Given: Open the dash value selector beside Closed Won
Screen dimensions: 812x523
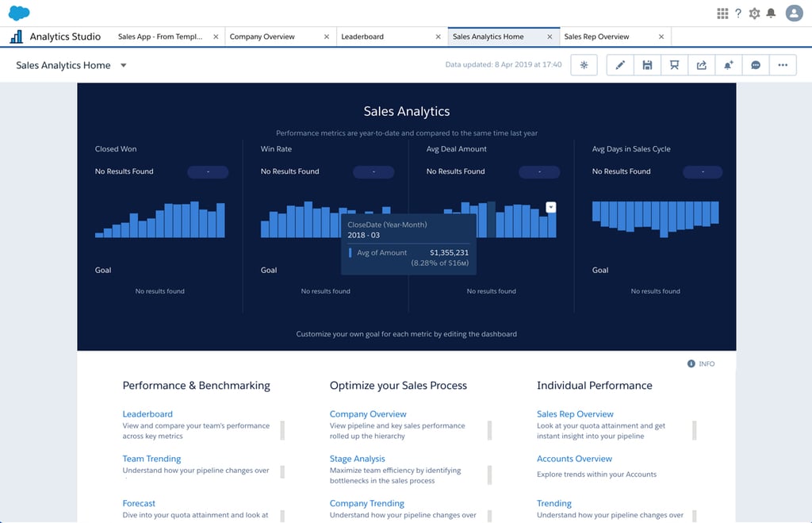Looking at the screenshot, I should (207, 171).
